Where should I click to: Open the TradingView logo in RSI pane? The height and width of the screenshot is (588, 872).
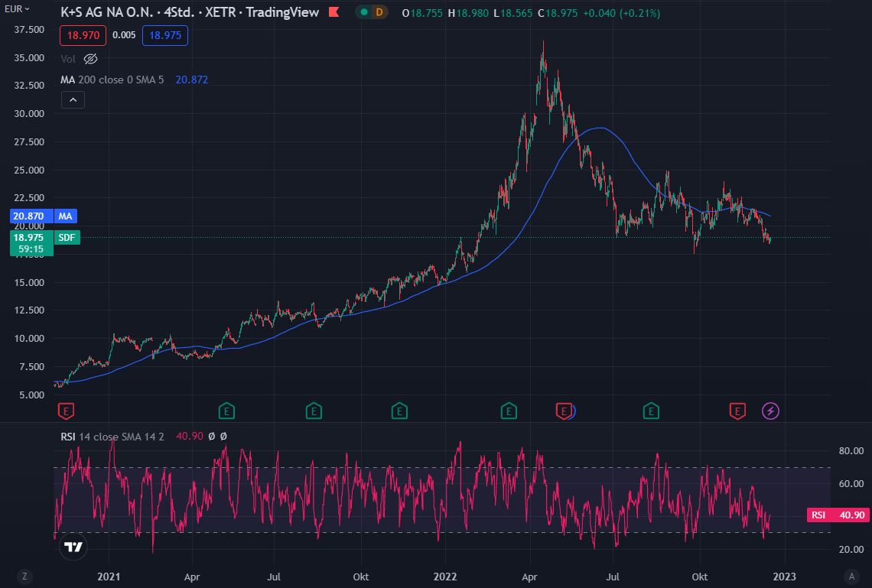tap(73, 547)
